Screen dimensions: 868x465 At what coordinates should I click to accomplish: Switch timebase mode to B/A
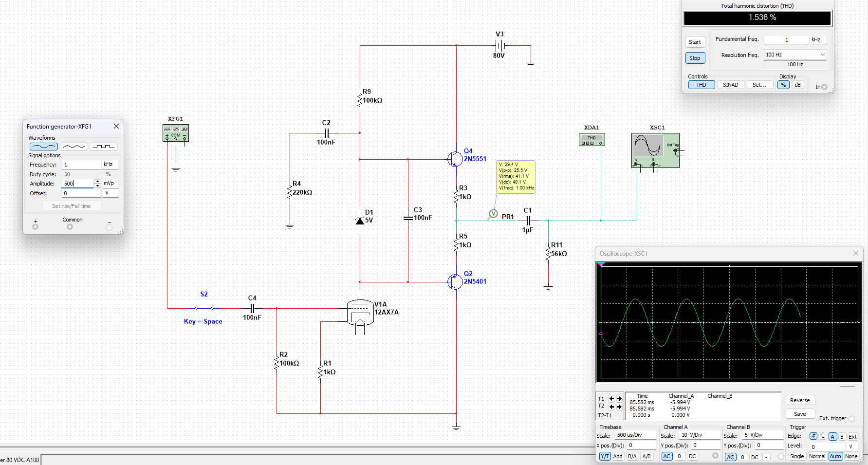632,456
